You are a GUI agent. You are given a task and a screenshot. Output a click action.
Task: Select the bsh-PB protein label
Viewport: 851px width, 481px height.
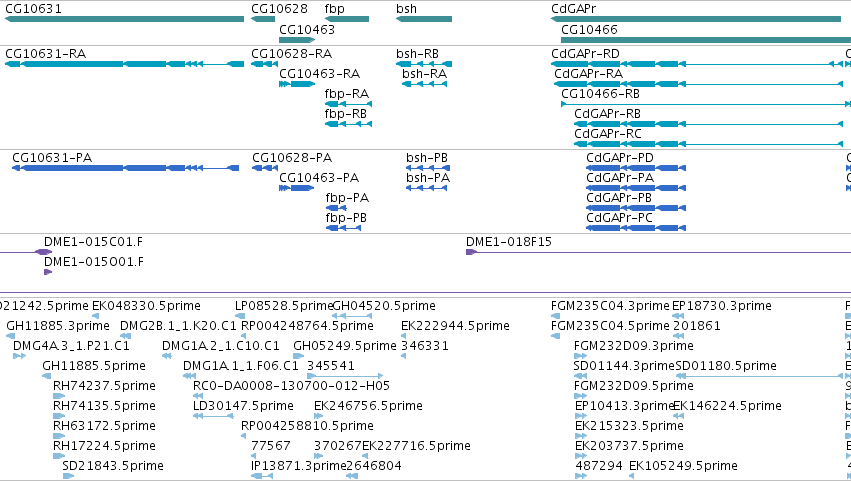pyautogui.click(x=427, y=158)
